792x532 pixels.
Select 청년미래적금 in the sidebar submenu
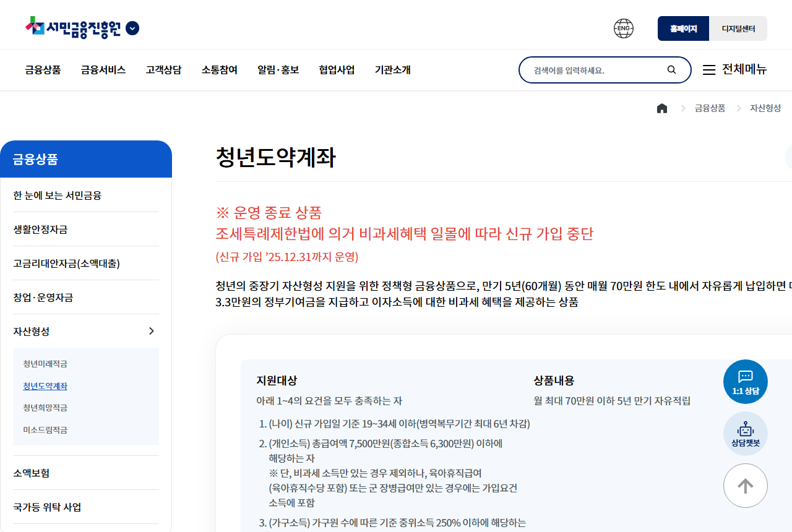pyautogui.click(x=45, y=364)
